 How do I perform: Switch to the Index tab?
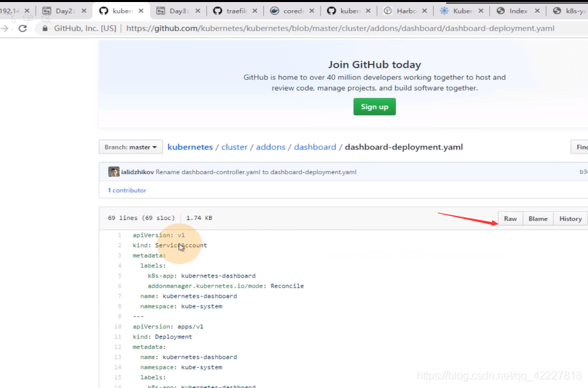[x=518, y=11]
